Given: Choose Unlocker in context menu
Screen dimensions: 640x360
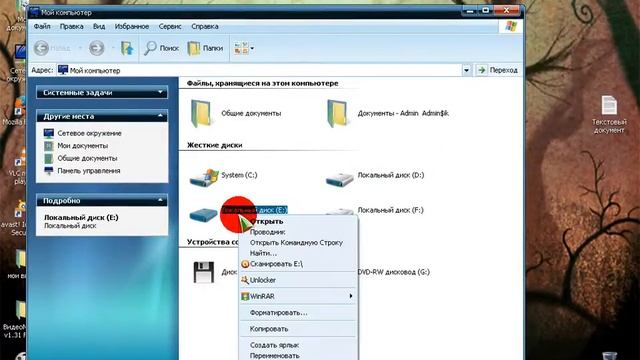Looking at the screenshot, I should [298, 280].
